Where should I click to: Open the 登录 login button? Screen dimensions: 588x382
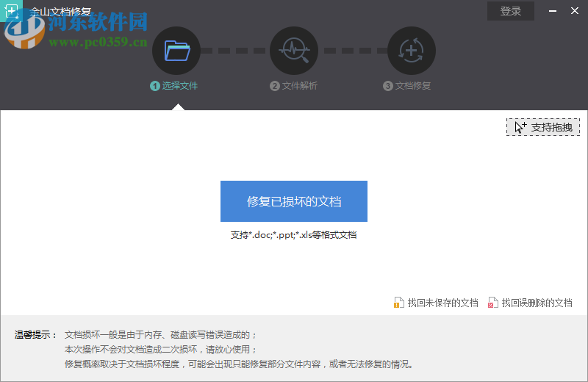tap(510, 11)
